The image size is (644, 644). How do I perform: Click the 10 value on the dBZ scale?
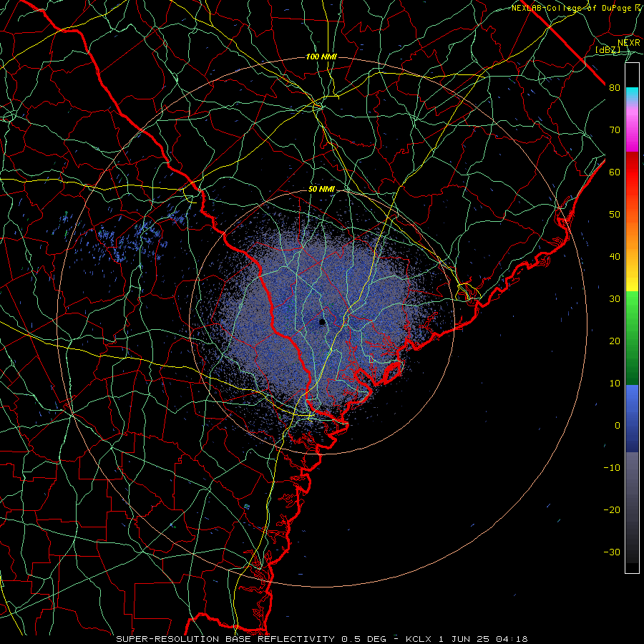point(615,384)
